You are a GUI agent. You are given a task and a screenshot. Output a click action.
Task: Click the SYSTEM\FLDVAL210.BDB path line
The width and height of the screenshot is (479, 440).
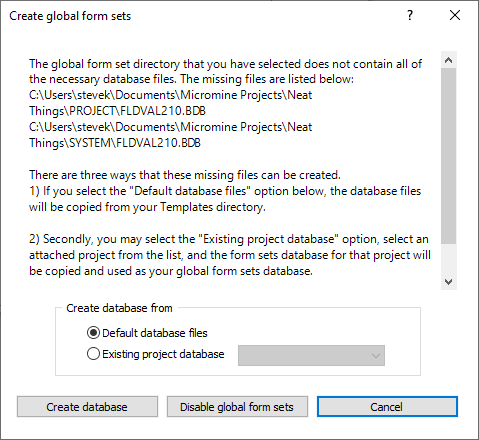115,143
